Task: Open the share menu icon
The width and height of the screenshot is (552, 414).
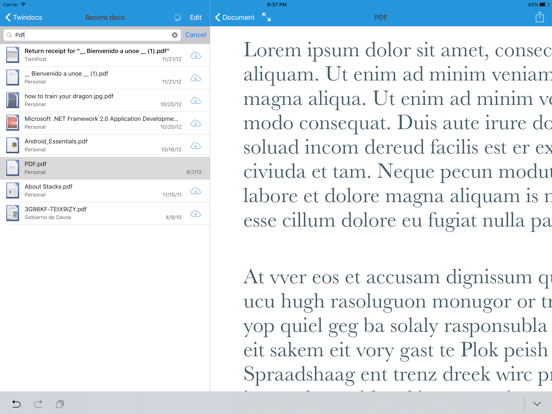Action: tap(539, 17)
